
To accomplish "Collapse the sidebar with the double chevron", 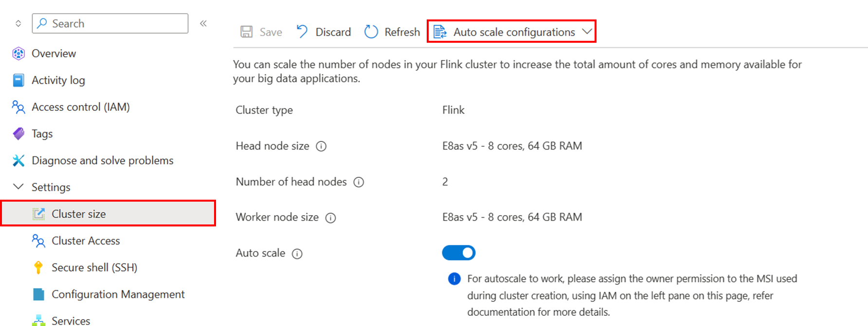I will pyautogui.click(x=203, y=23).
